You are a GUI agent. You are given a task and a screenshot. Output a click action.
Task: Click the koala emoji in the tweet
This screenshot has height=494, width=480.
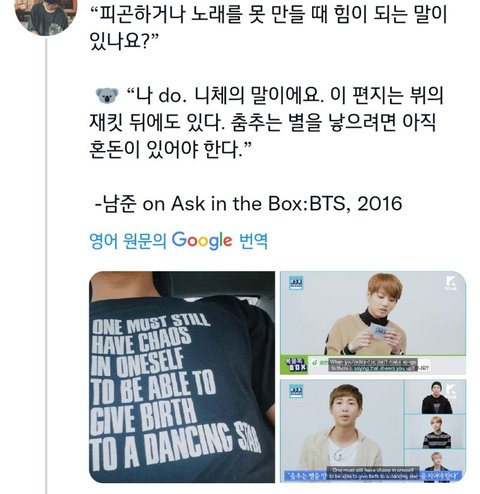point(107,95)
